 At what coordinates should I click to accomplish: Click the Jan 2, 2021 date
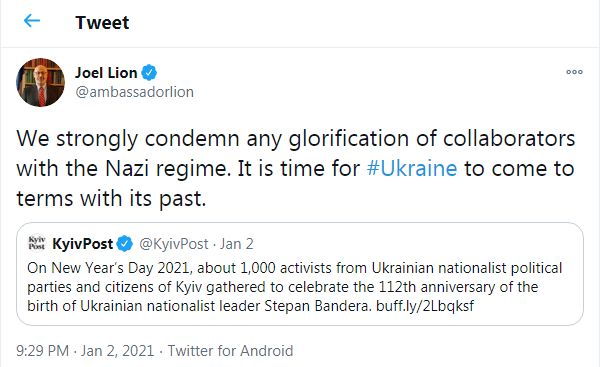point(117,351)
